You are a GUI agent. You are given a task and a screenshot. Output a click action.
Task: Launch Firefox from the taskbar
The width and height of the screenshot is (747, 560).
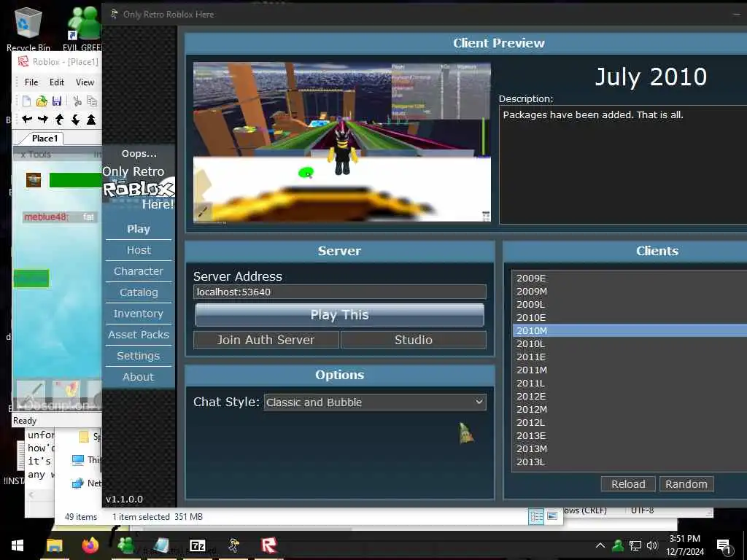pos(90,545)
